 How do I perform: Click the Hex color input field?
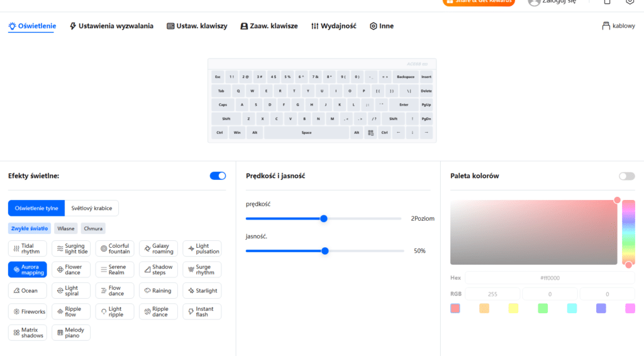tap(550, 278)
